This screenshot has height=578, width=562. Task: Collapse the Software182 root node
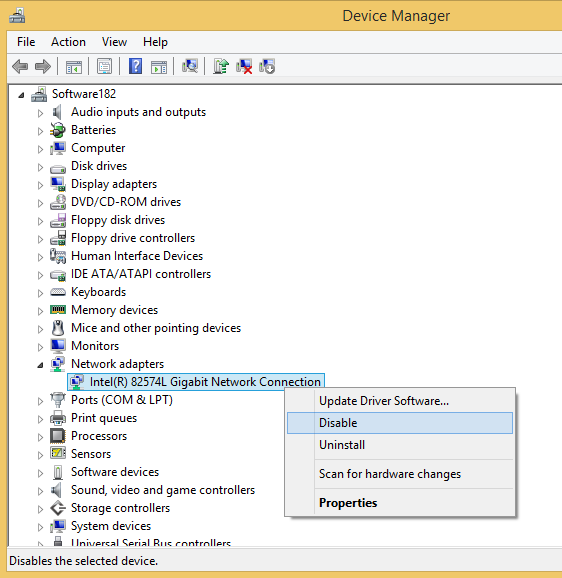click(21, 95)
